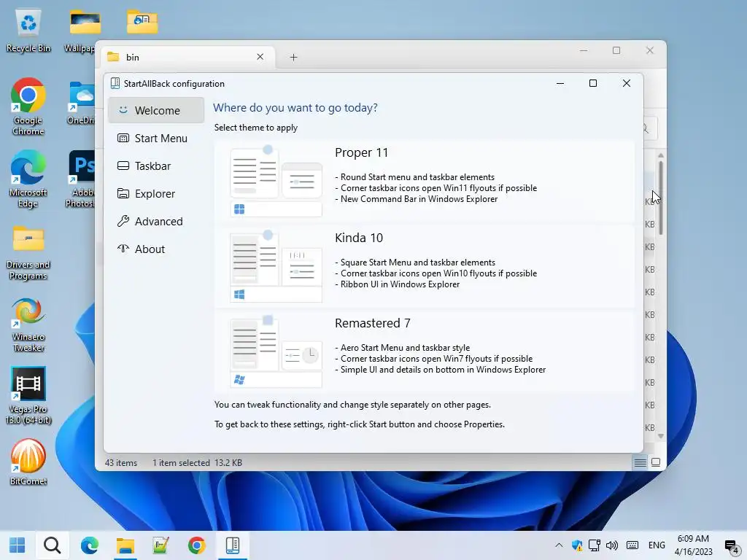Select the Microsoft Edge desktop shortcut

[28, 179]
